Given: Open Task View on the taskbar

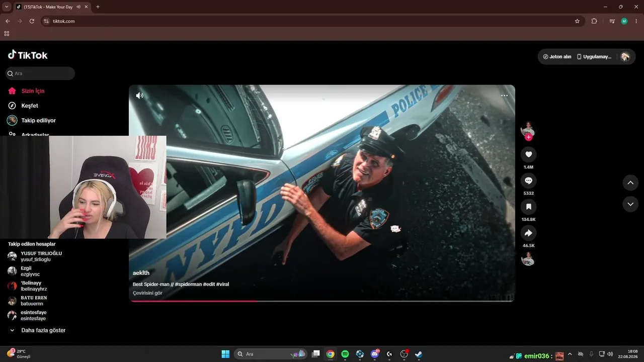Looking at the screenshot, I should coord(315,354).
